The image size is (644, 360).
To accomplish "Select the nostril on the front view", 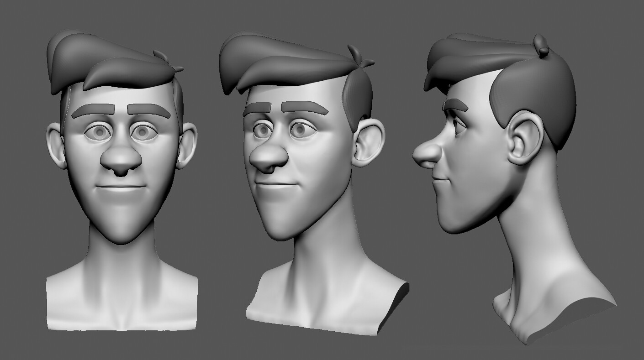I will [x=121, y=172].
